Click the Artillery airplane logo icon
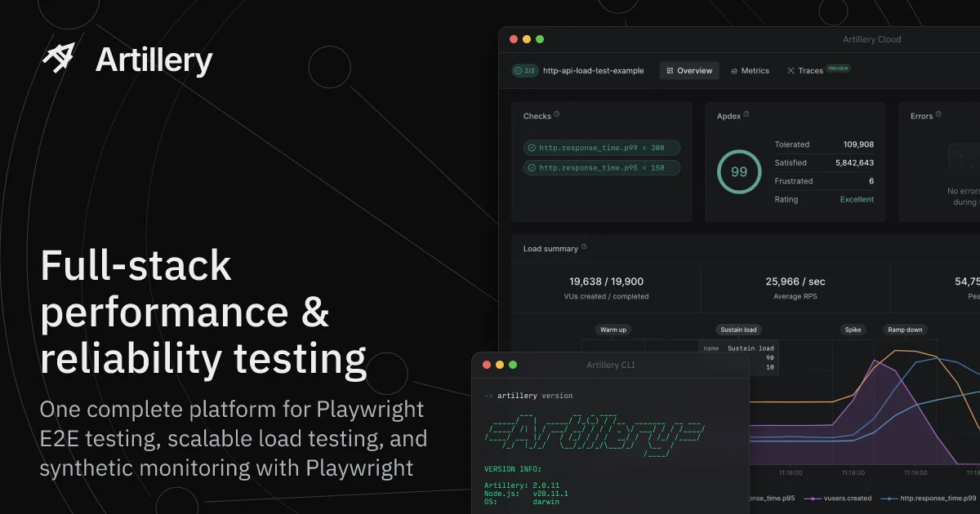This screenshot has width=980, height=514. coord(59,59)
